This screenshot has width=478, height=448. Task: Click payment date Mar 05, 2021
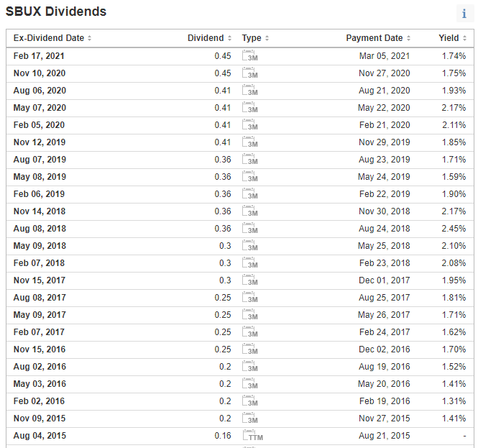click(385, 56)
